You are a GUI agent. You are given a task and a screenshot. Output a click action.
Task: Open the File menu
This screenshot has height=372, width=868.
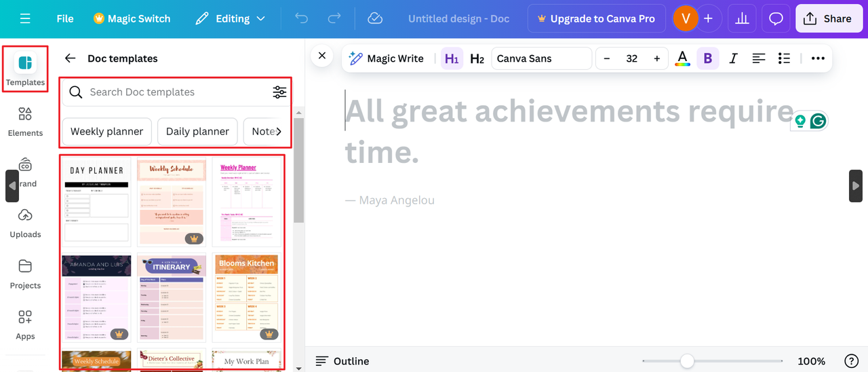click(x=65, y=19)
